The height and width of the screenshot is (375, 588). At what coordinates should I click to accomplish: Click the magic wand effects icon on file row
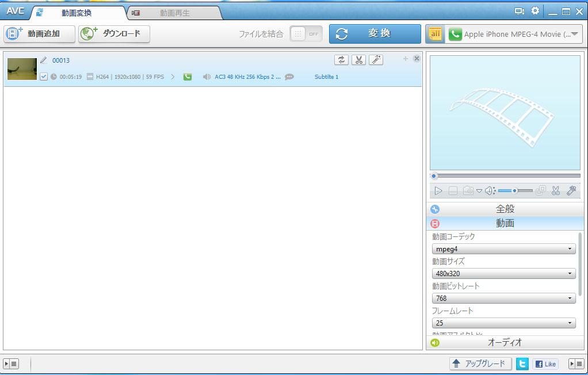coord(376,60)
